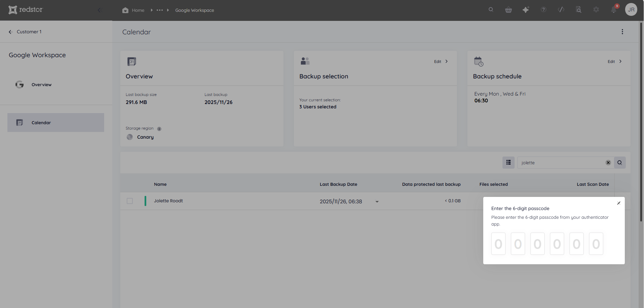644x308 pixels.
Task: Open the global search magnifier in top bar
Action: pyautogui.click(x=491, y=10)
